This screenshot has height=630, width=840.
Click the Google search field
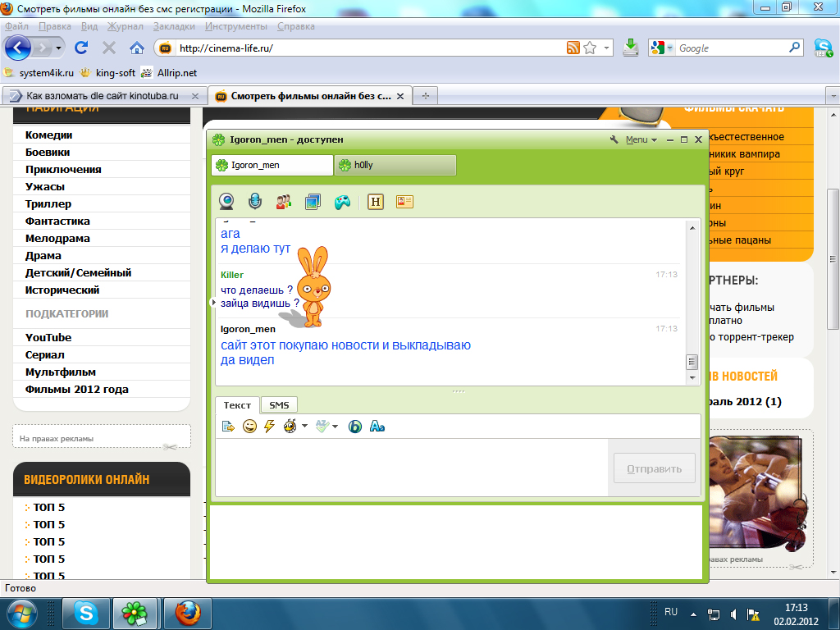pos(731,48)
